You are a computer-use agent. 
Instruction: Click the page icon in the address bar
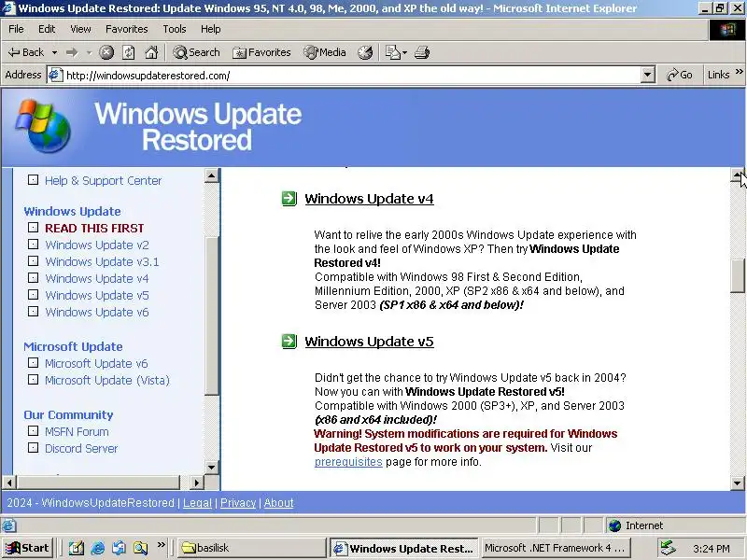pos(56,76)
